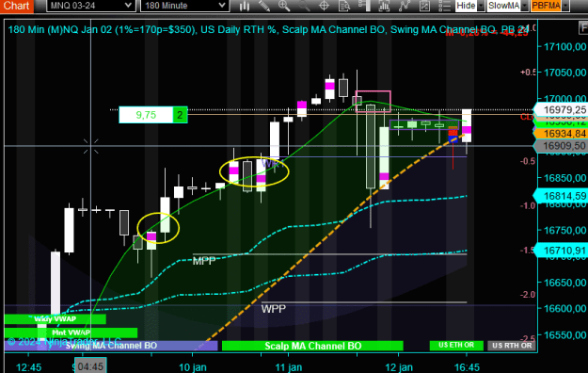Click the WPP pivot label

tap(274, 309)
